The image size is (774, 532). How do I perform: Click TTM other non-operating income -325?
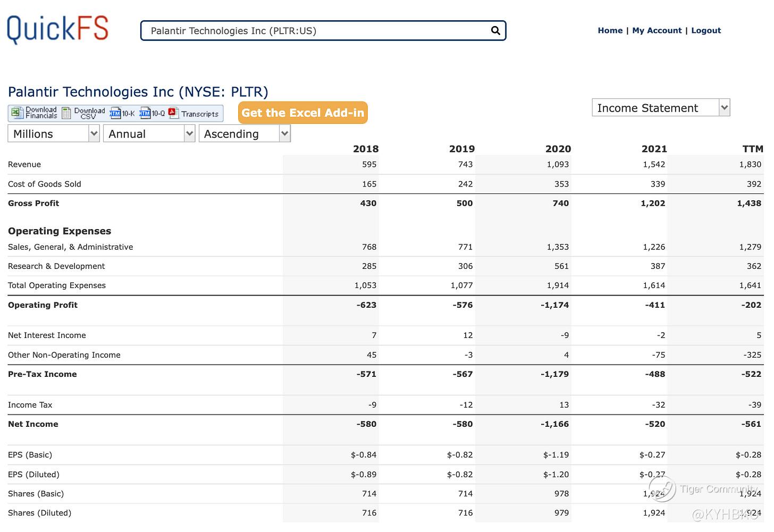click(752, 355)
